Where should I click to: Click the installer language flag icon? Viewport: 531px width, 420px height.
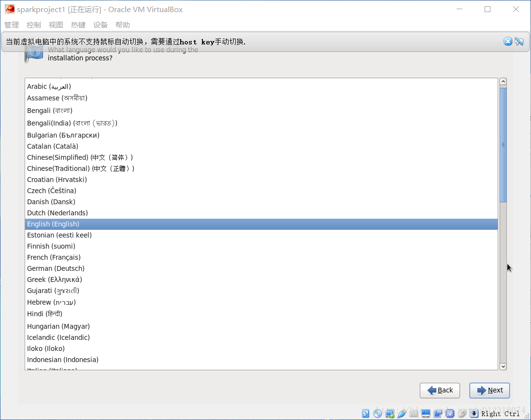34,54
